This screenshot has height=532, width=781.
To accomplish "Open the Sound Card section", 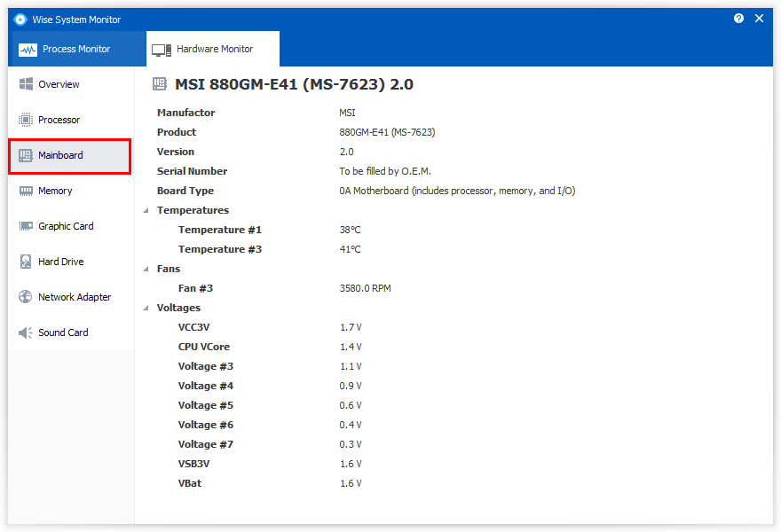I will 25,332.
